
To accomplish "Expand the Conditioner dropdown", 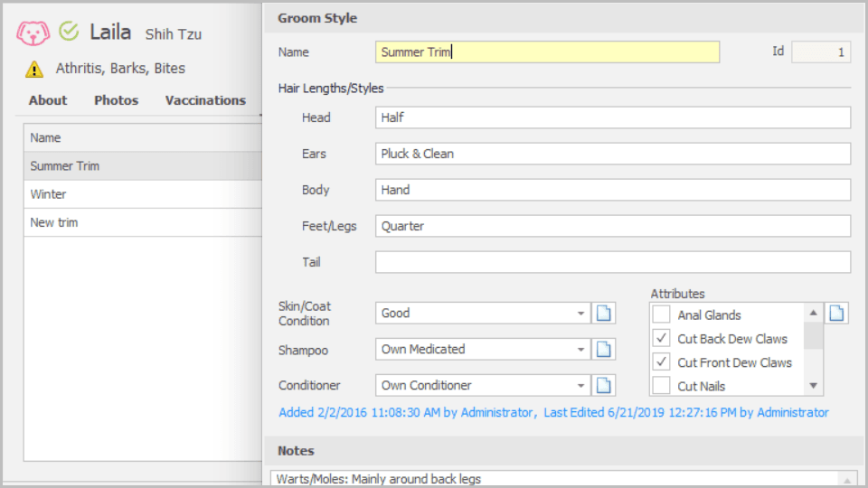I will coord(580,385).
